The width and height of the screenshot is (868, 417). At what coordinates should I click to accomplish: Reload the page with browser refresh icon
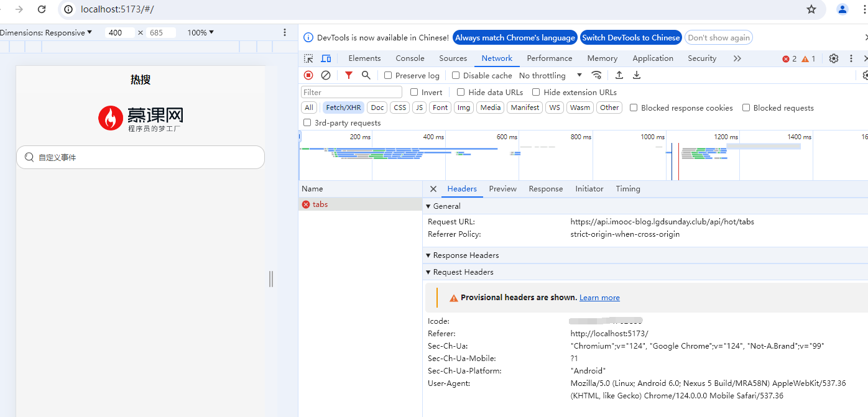[x=42, y=9]
